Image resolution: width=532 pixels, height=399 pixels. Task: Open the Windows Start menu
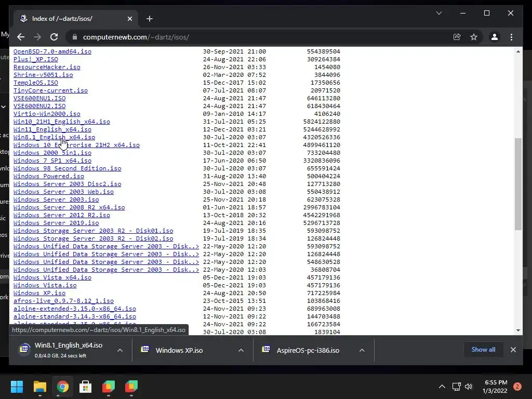coord(17,387)
